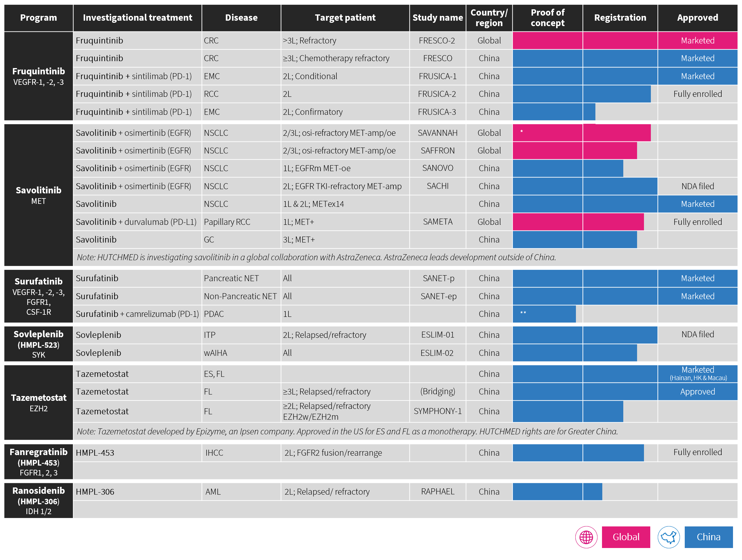Click the Program column header
Image resolution: width=742 pixels, height=560 pixels.
tap(39, 18)
